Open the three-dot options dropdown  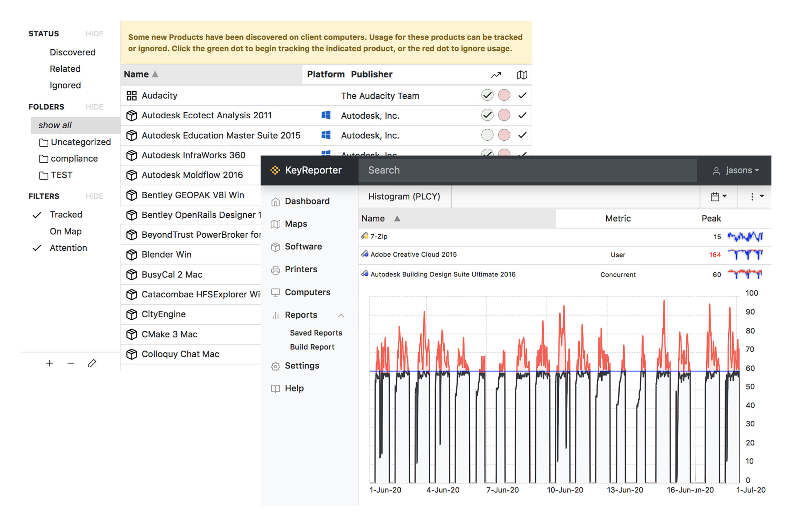(x=756, y=197)
